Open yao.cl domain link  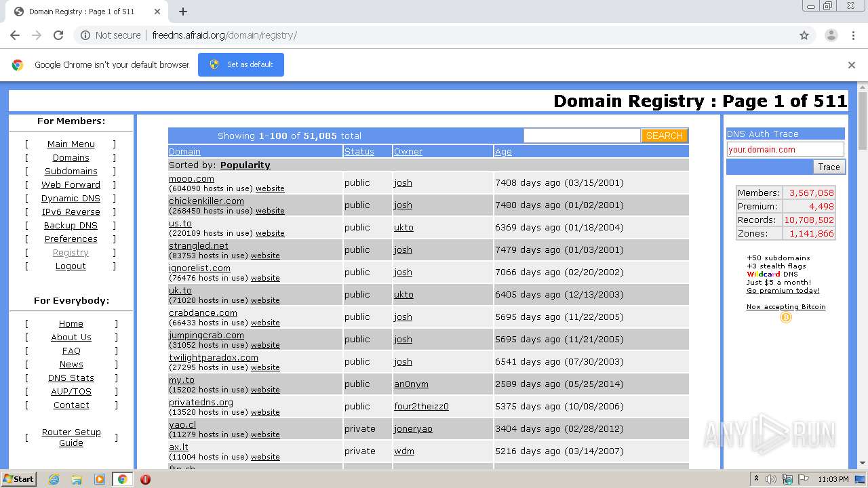(182, 424)
